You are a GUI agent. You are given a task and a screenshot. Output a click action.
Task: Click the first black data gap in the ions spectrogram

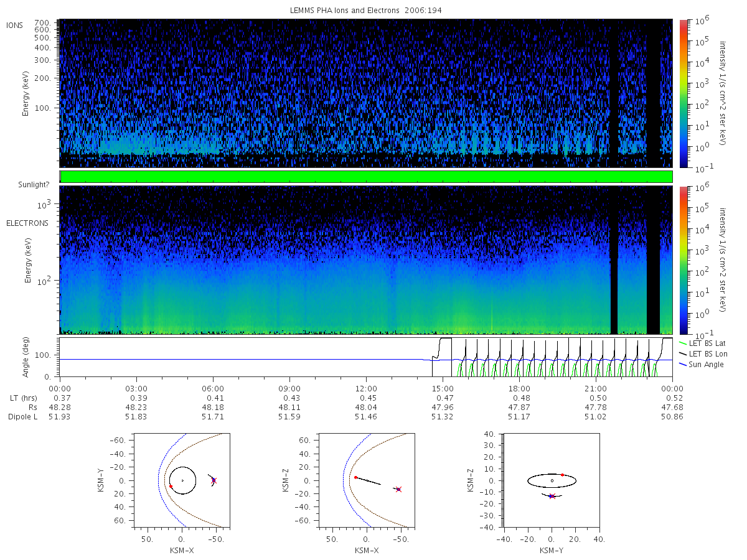[614, 93]
